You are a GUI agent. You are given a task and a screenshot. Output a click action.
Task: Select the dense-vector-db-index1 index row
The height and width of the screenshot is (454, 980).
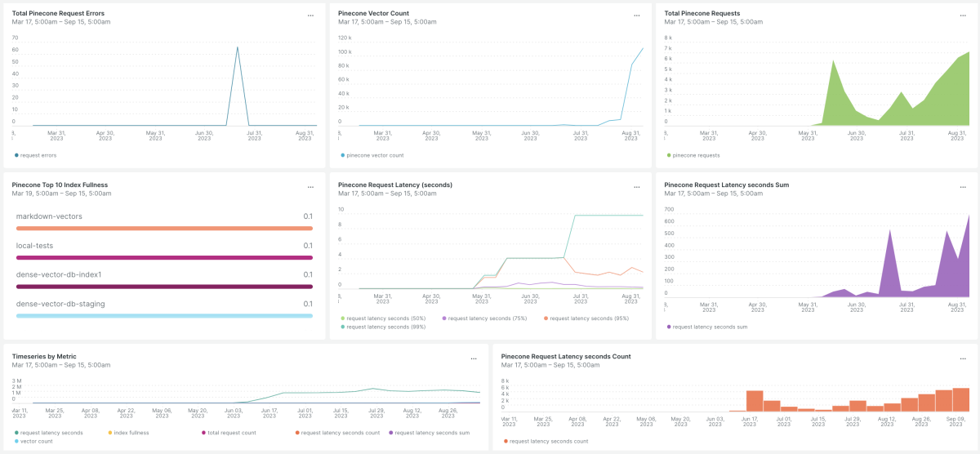pos(164,280)
